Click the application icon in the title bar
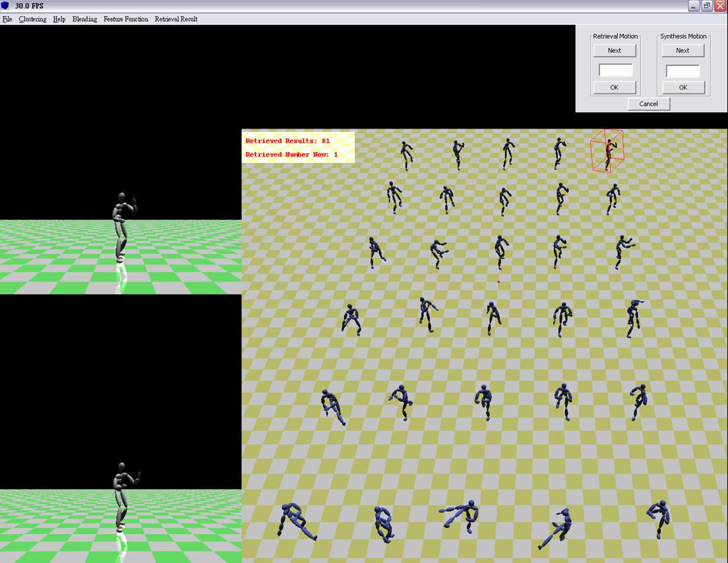The height and width of the screenshot is (563, 728). coord(6,6)
